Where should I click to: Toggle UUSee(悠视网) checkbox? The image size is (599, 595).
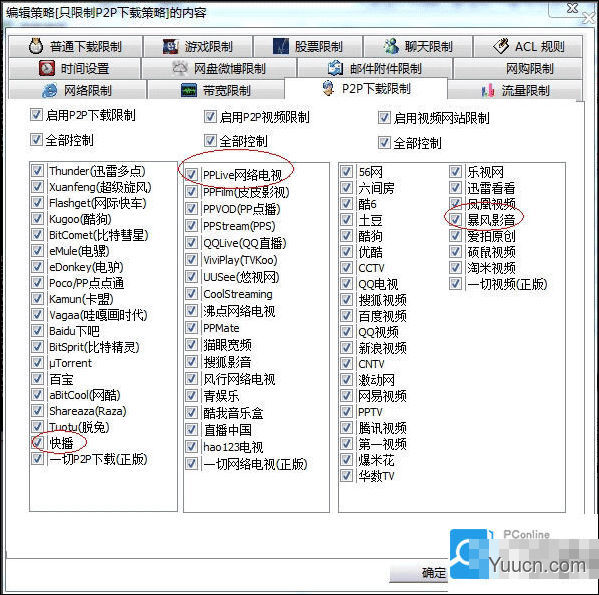click(x=191, y=276)
